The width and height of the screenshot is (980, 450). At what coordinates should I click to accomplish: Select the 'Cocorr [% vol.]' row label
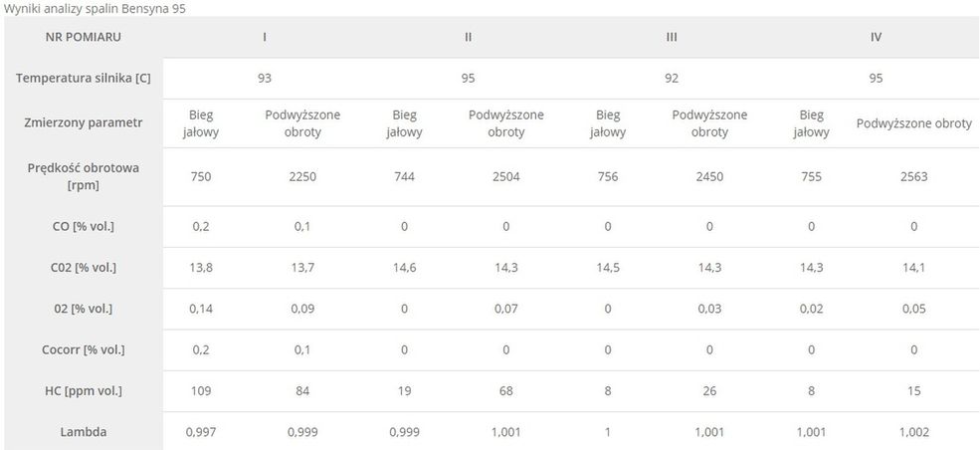[x=84, y=350]
